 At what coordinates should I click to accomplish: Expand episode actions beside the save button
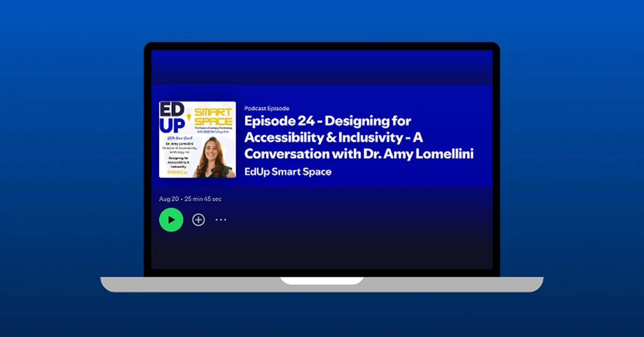tap(221, 219)
